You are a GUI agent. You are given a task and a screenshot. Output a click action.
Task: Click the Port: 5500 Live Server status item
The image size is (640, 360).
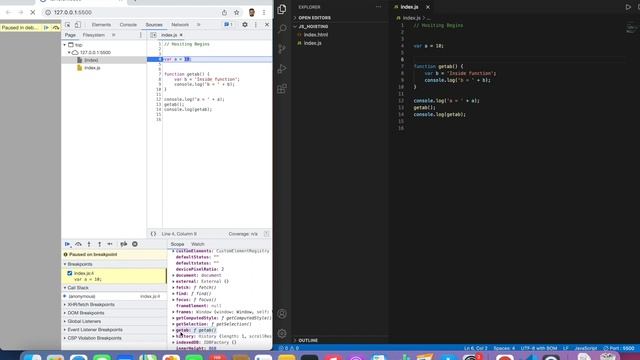[619, 348]
